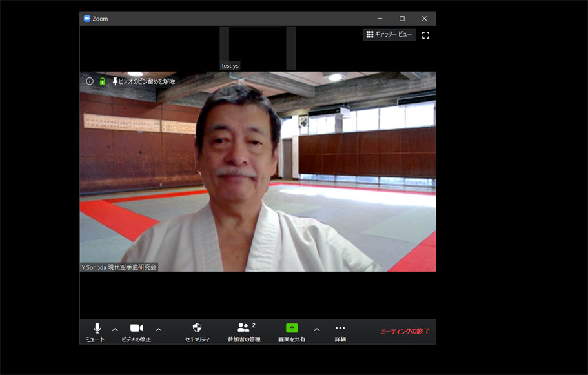
Task: Click the green Share Screen icon
Action: click(x=292, y=329)
